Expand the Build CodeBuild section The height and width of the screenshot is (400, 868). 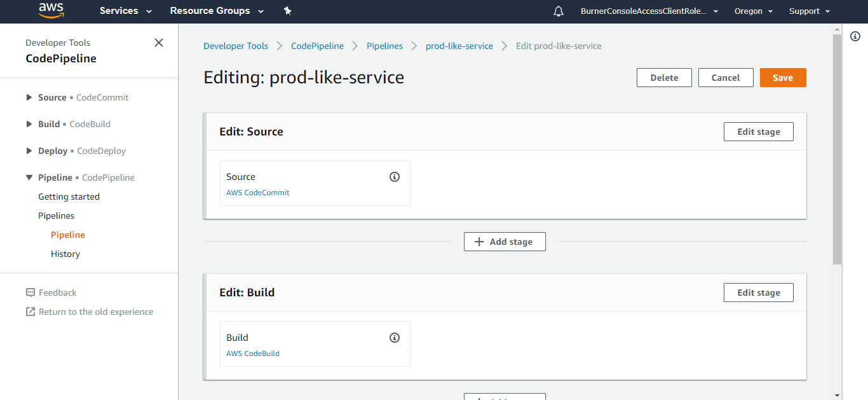tap(68, 124)
